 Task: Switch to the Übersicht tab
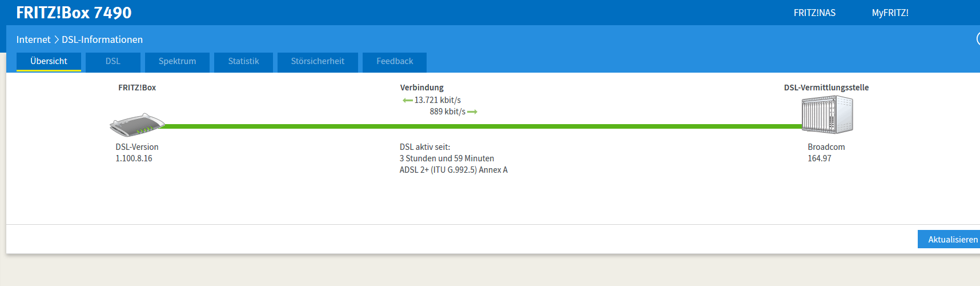[x=49, y=61]
